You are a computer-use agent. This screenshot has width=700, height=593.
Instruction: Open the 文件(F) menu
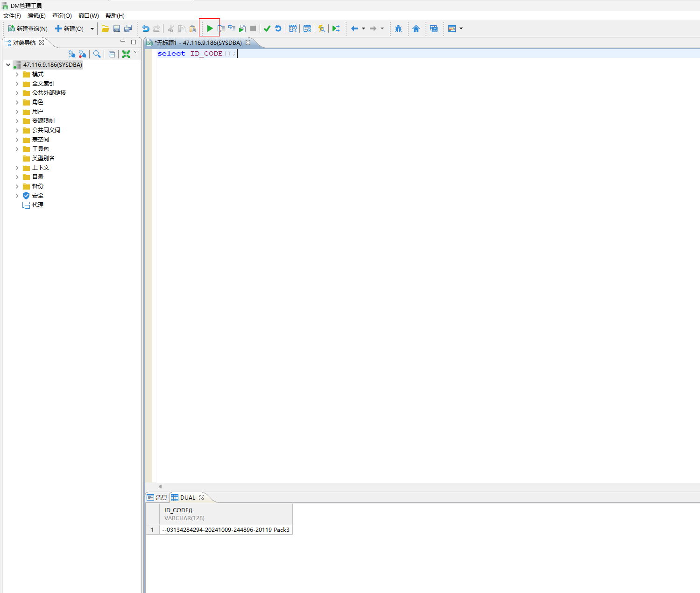coord(12,16)
